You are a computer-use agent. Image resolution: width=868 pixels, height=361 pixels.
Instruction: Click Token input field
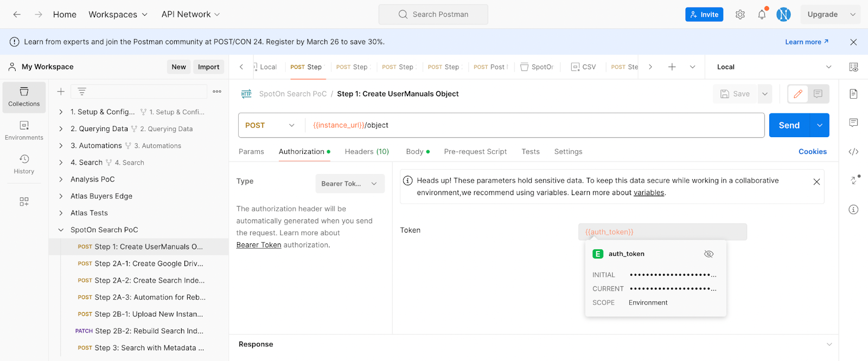coord(662,232)
